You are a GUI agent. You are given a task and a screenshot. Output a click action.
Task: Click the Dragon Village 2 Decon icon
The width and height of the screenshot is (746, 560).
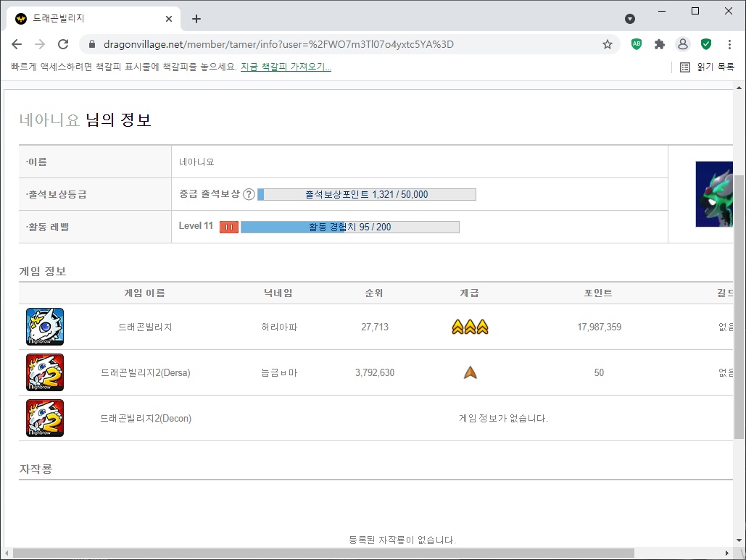pyautogui.click(x=45, y=418)
